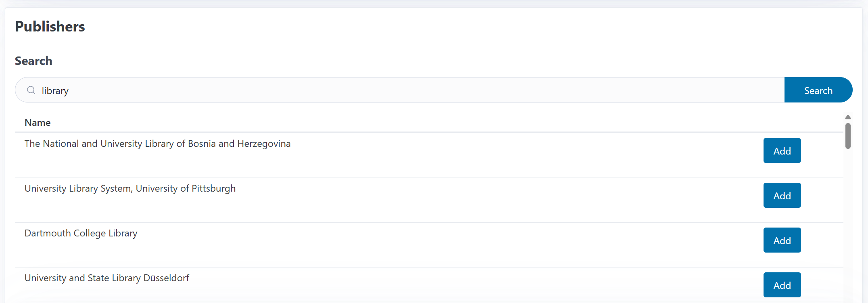Click the word 'library' in search field
The width and height of the screenshot is (868, 303).
[x=55, y=91]
